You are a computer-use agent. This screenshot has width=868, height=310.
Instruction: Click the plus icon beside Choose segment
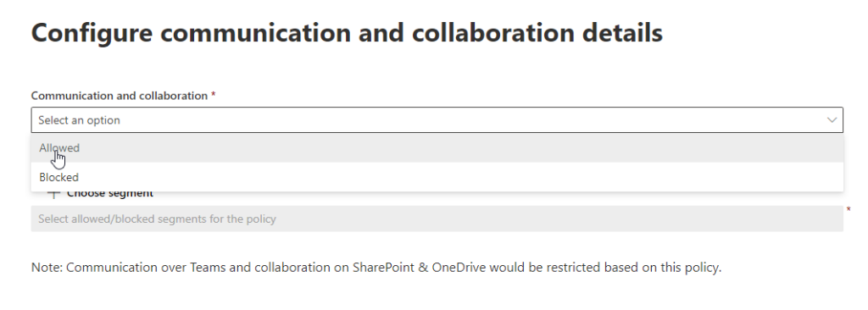click(53, 194)
